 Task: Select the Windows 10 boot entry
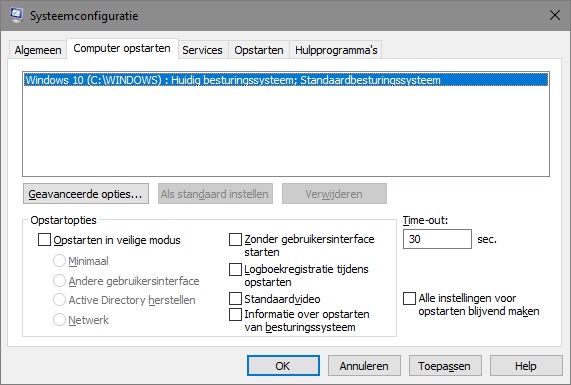pos(286,80)
